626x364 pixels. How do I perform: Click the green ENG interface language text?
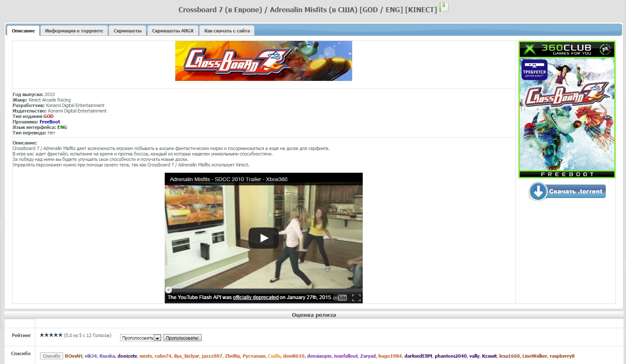point(62,127)
